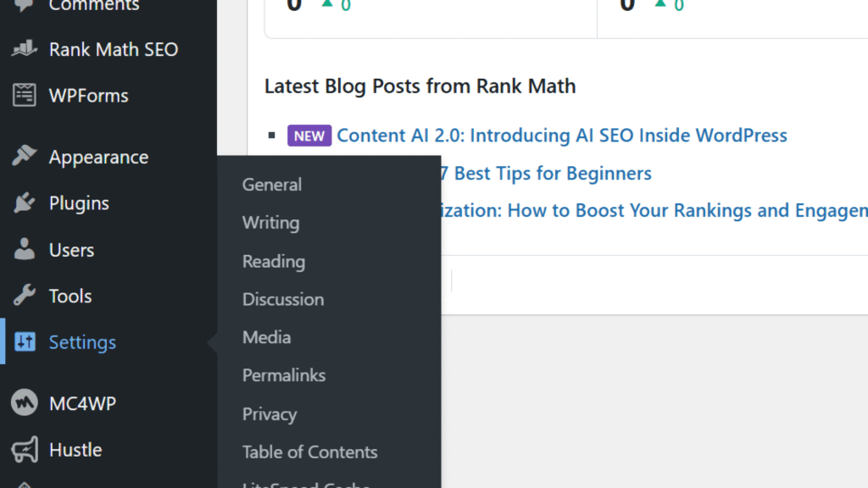Select Privacy in the Settings submenu
868x488 pixels.
(269, 413)
